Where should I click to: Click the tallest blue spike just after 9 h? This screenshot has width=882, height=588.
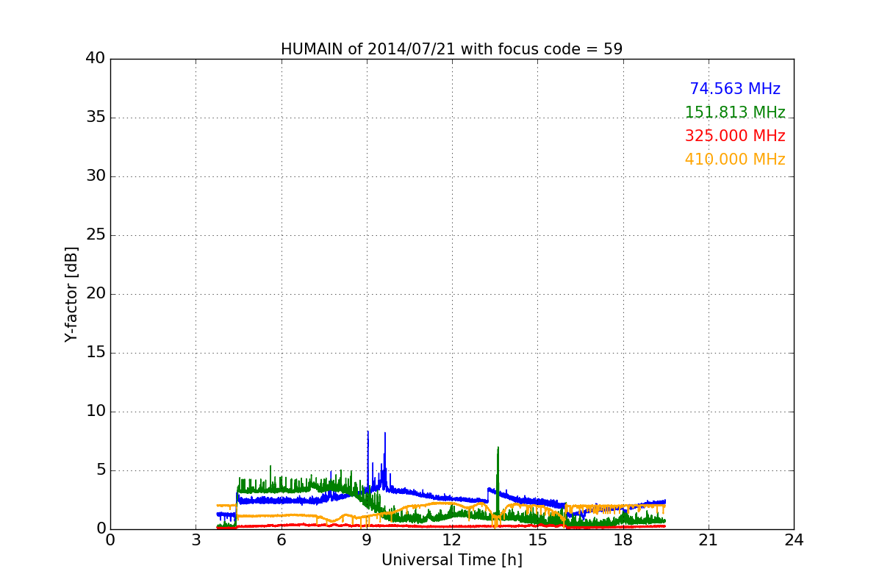point(367,459)
